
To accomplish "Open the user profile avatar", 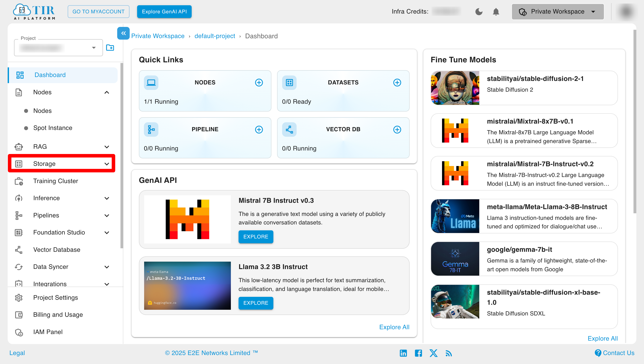I will coord(627,12).
